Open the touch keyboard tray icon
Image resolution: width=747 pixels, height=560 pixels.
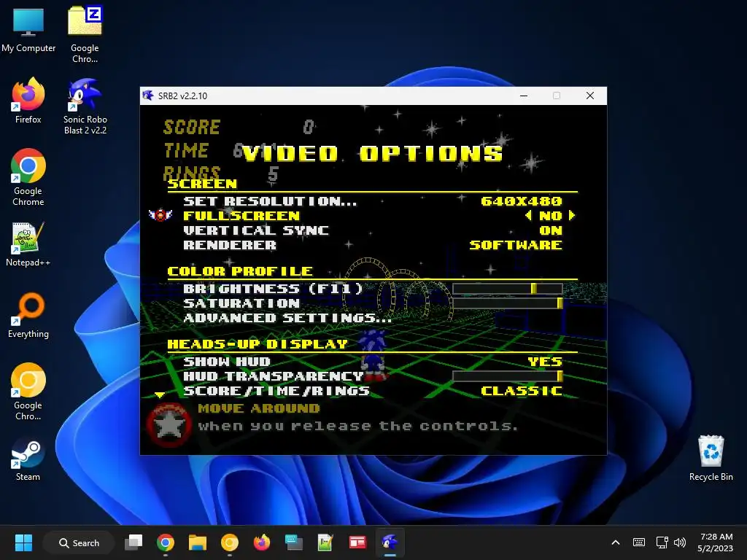coord(639,542)
